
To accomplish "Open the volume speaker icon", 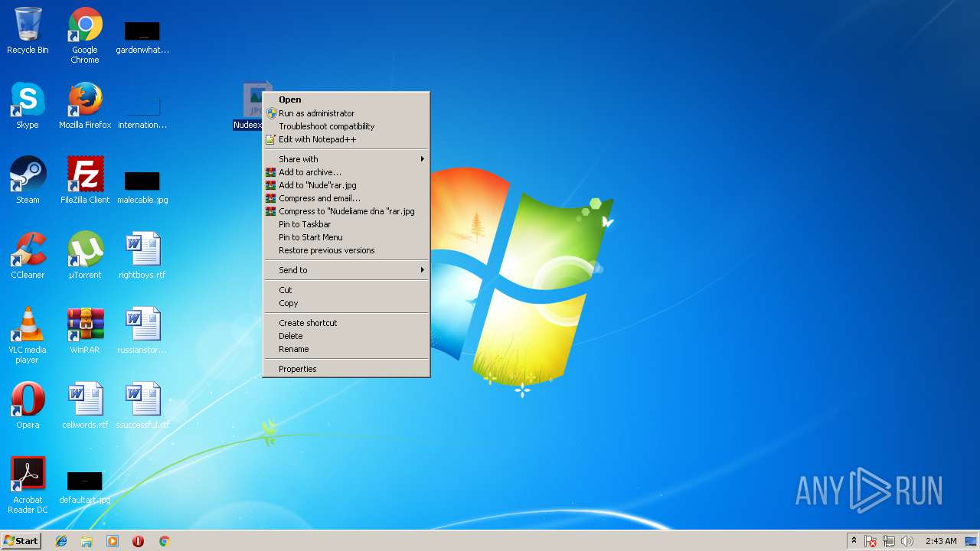I will point(907,541).
